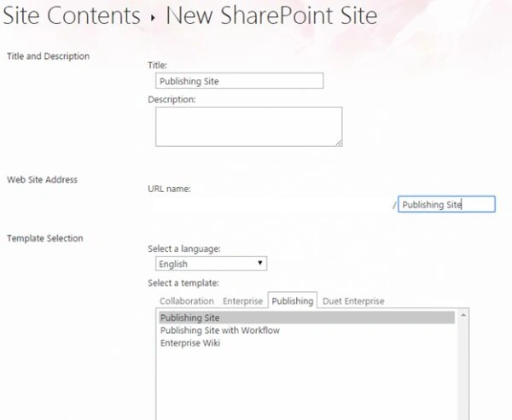Switch to the Enterprise template tab
This screenshot has width=512, height=420.
click(x=242, y=300)
